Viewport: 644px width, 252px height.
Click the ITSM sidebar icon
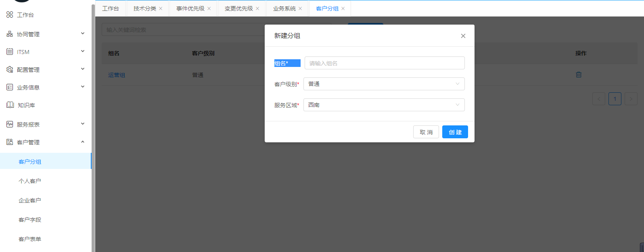point(10,52)
